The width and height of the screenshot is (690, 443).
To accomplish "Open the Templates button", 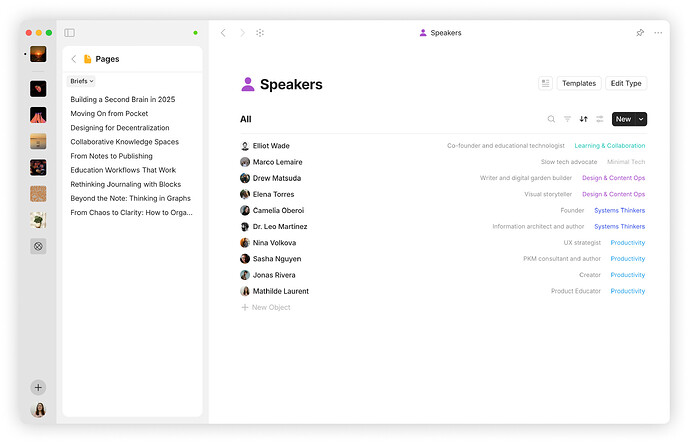I will point(579,83).
